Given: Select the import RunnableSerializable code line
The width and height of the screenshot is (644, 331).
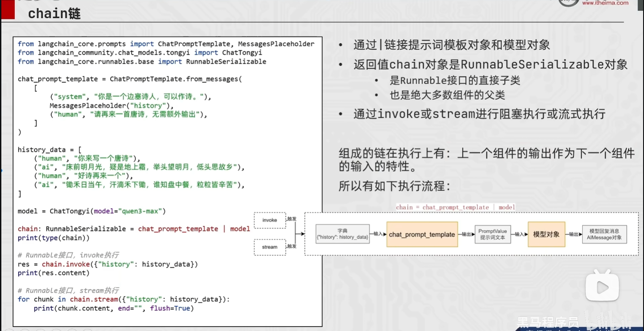Looking at the screenshot, I should 142,61.
